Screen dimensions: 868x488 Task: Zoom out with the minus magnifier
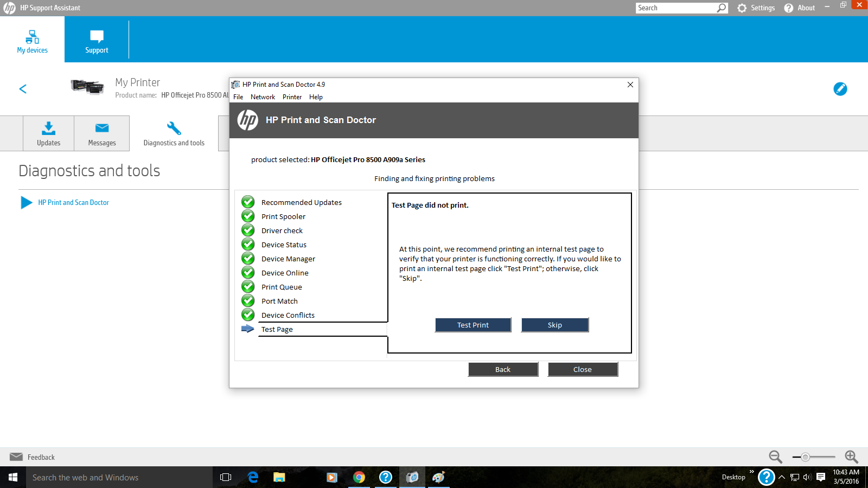(x=775, y=457)
